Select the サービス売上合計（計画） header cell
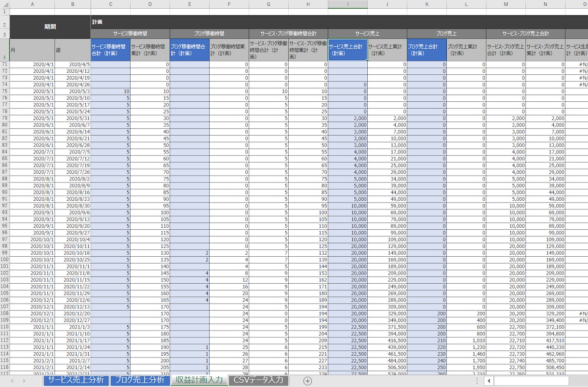The image size is (588, 387). click(347, 50)
